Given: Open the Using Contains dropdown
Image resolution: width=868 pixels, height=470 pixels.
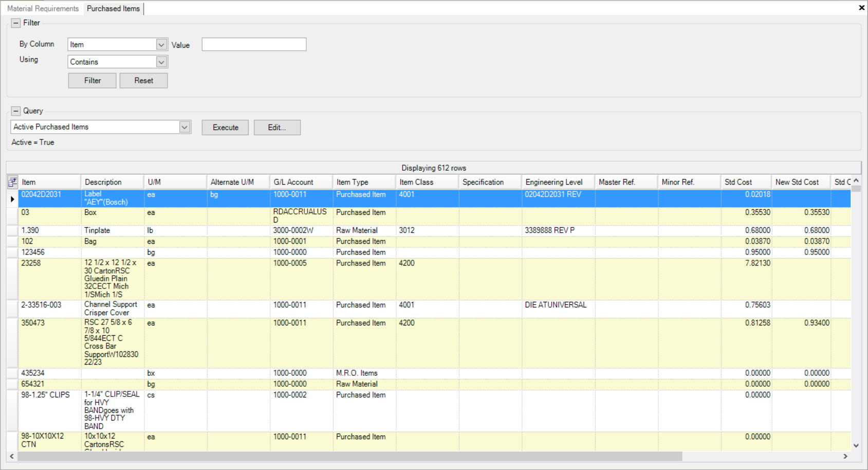Looking at the screenshot, I should [x=161, y=62].
